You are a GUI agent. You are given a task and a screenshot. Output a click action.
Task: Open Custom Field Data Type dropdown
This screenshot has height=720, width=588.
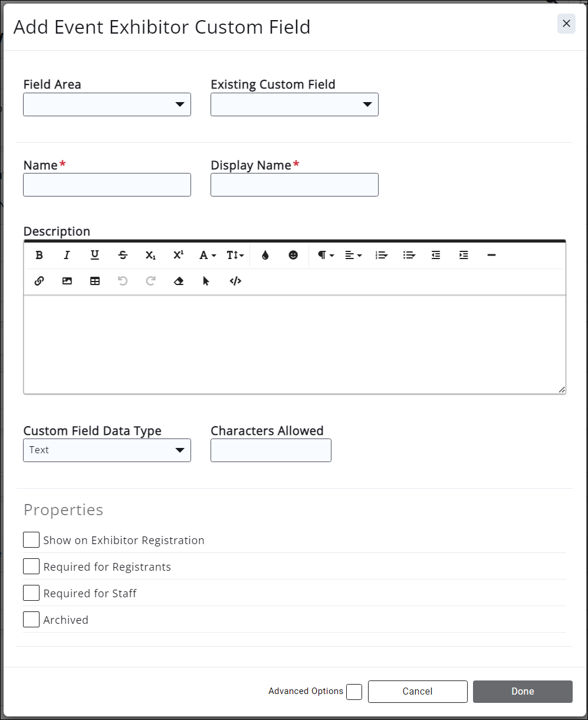[x=107, y=450]
